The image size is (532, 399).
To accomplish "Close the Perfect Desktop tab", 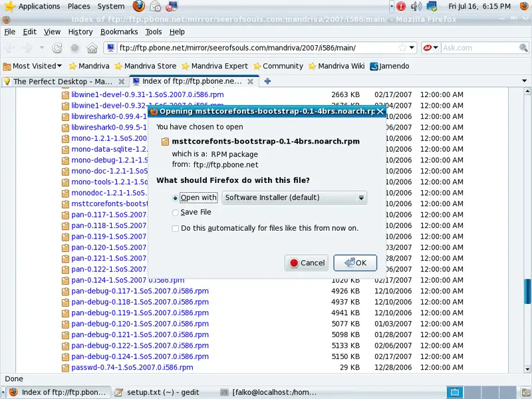I will click(121, 81).
